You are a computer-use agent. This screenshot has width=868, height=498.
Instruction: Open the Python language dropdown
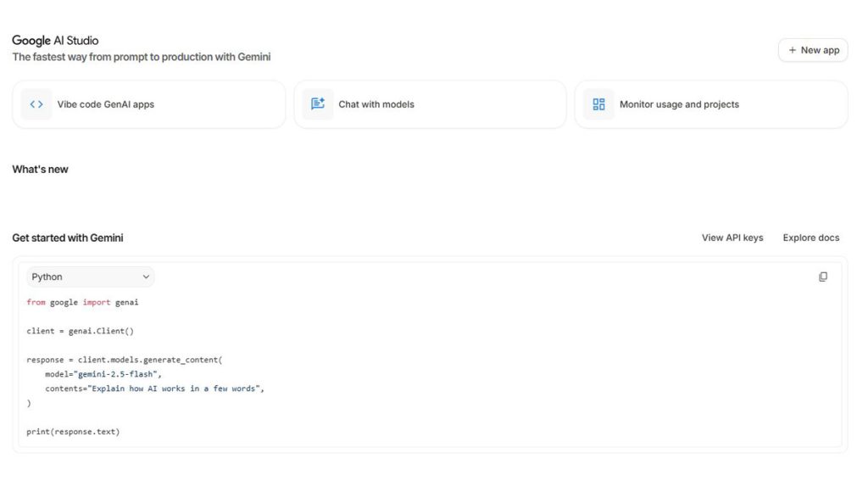pyautogui.click(x=91, y=277)
